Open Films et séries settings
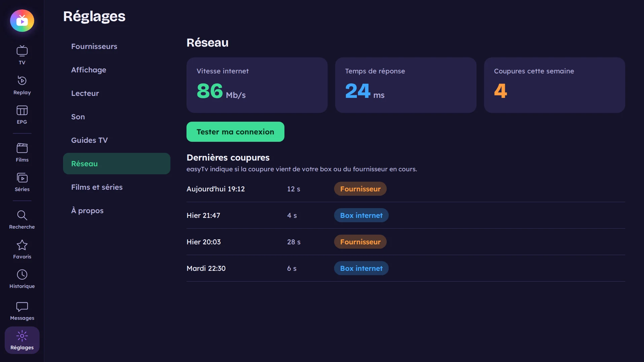This screenshot has width=644, height=362. [x=117, y=187]
